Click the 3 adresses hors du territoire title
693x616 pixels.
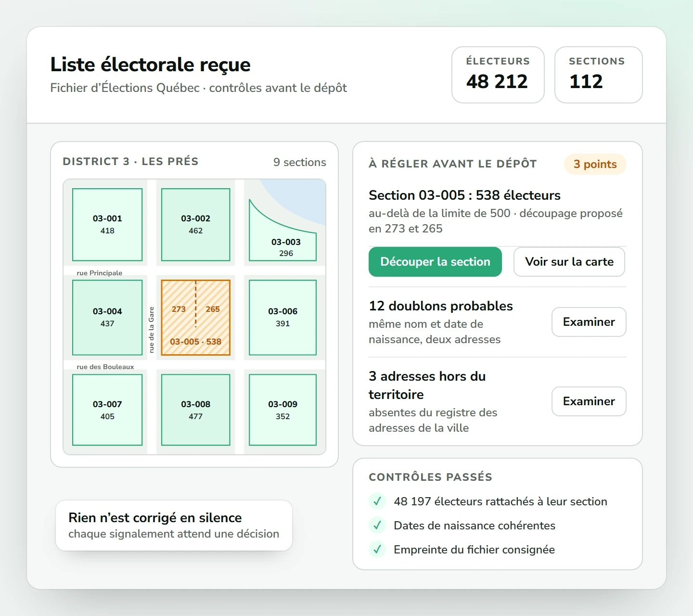tap(427, 385)
